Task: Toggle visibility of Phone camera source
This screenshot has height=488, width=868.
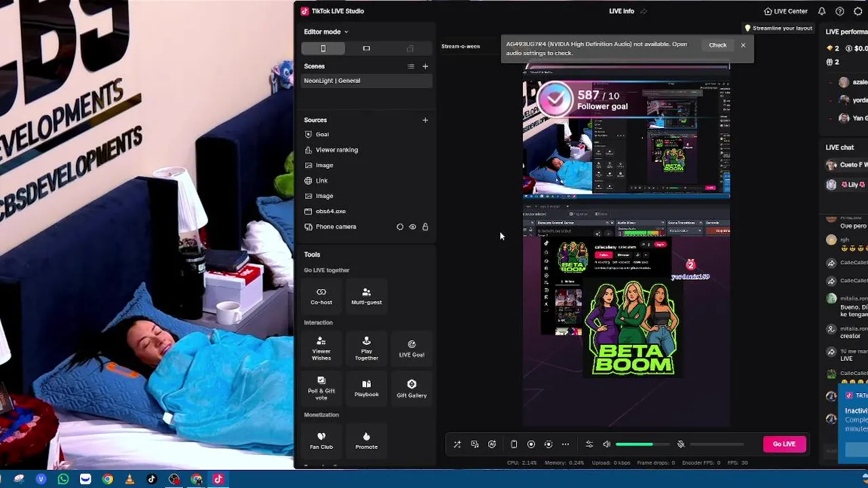Action: 412,227
